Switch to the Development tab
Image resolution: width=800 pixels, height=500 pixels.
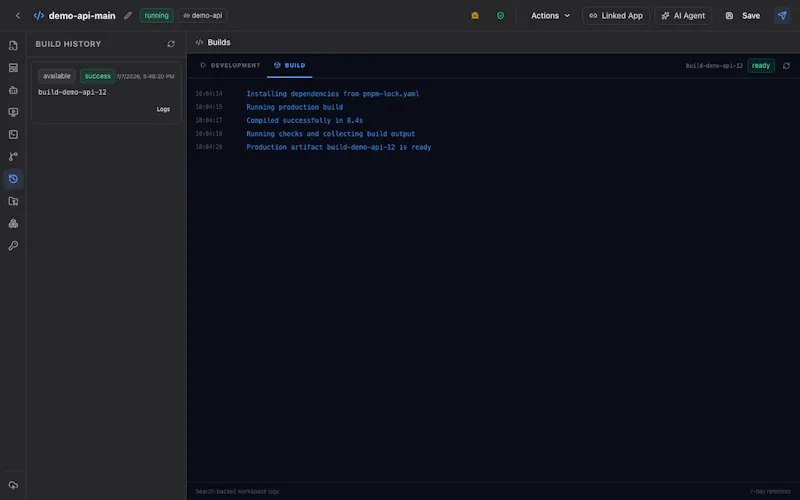coord(230,65)
